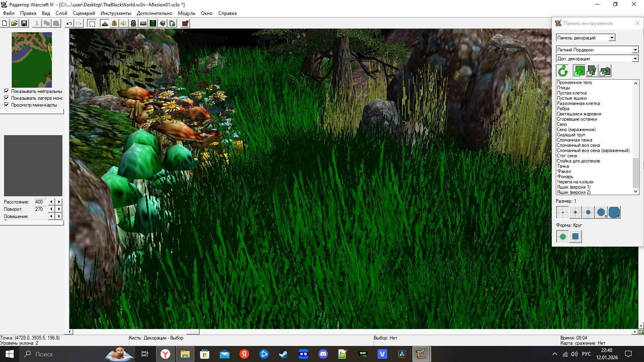Select the second brush size
Image resolution: width=644 pixels, height=362 pixels.
tap(576, 212)
